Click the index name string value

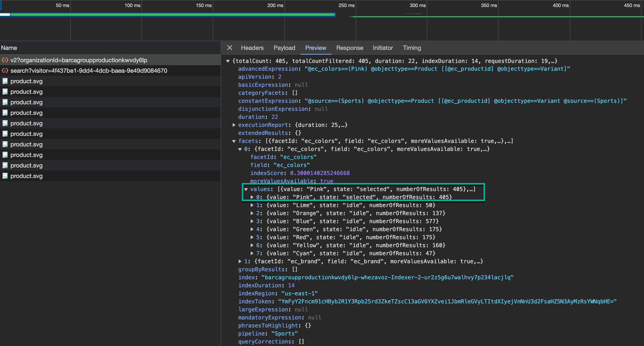pos(387,277)
